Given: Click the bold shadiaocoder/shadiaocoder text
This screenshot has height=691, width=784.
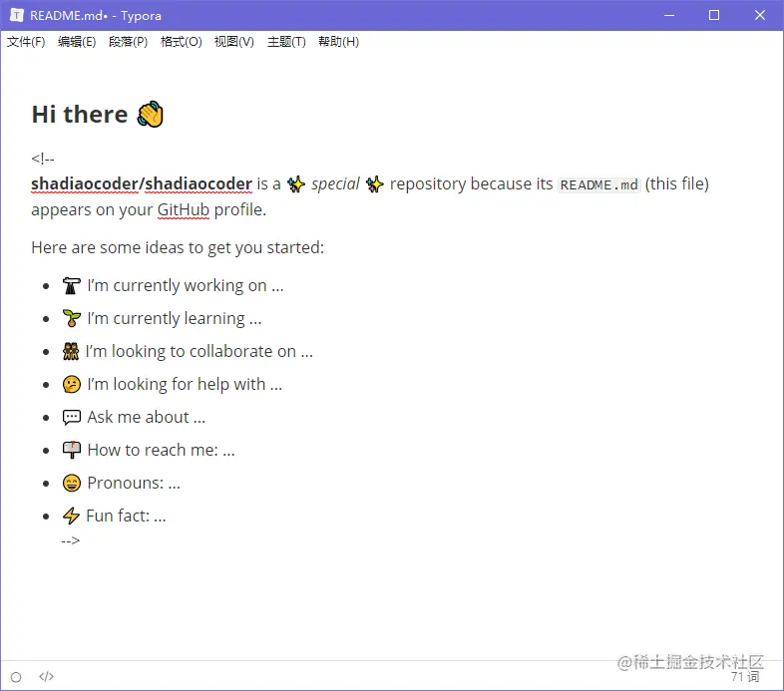Looking at the screenshot, I should coord(142,184).
